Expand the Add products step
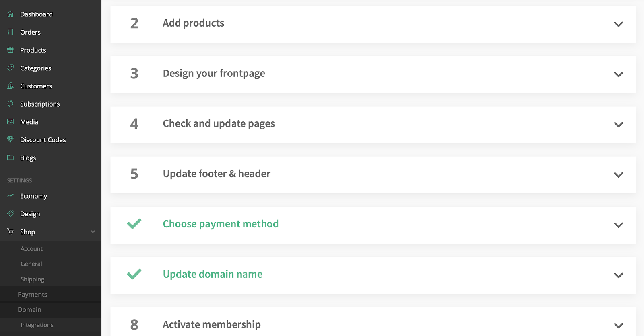This screenshot has height=336, width=644. (x=619, y=24)
